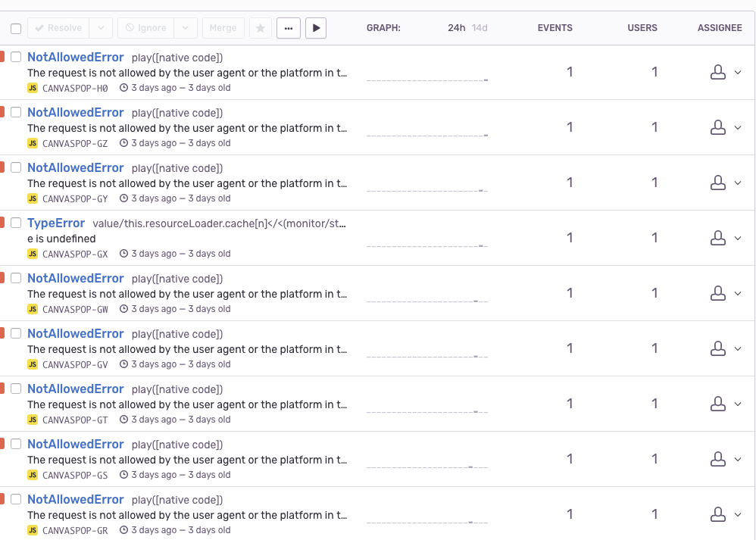The height and width of the screenshot is (540, 756).
Task: Click assignee person icon for CANVASPOP-GY
Action: 718,183
